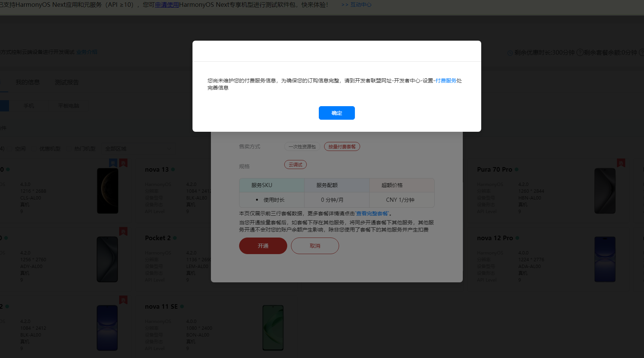Click the 1260 * 2844 resolution value
The width and height of the screenshot is (644, 358).
[531, 191]
